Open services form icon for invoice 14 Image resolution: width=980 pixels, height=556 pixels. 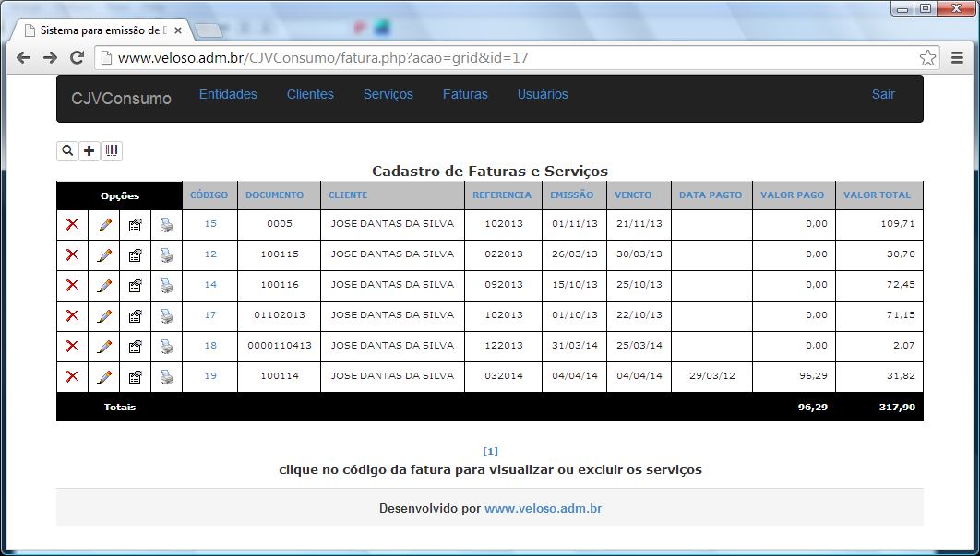(x=135, y=286)
